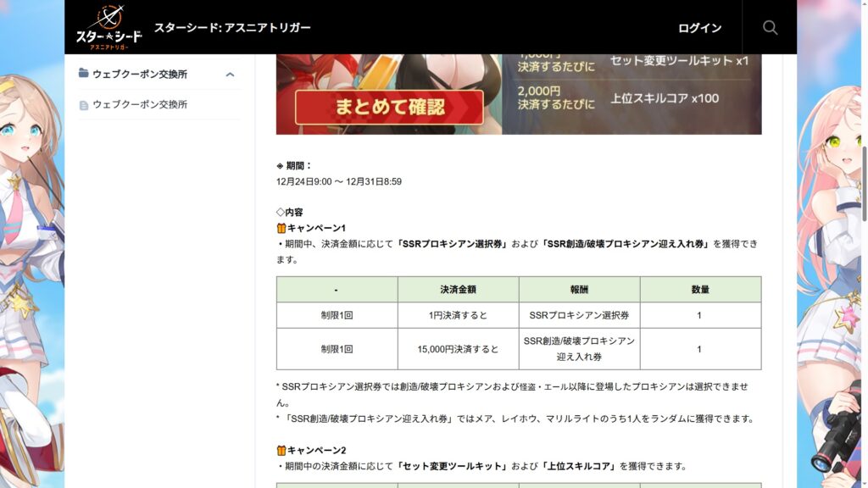Open the ログイン login link
This screenshot has width=868, height=488.
click(699, 28)
